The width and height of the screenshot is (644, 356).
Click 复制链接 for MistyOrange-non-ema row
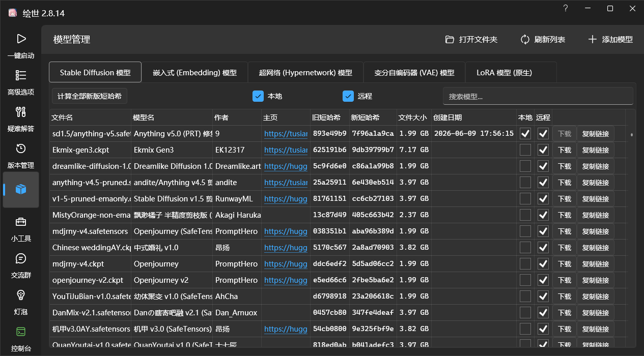596,215
